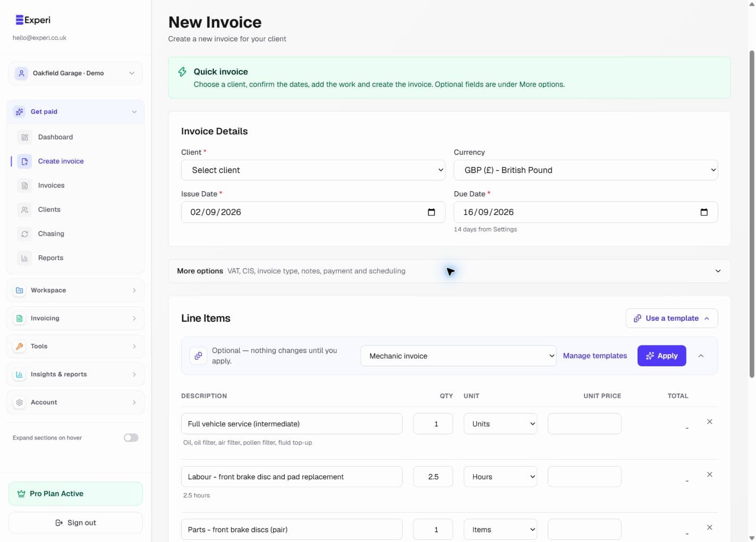Click the page vertical scrollbar
Viewport: 756px width, 542px height.
click(x=752, y=214)
